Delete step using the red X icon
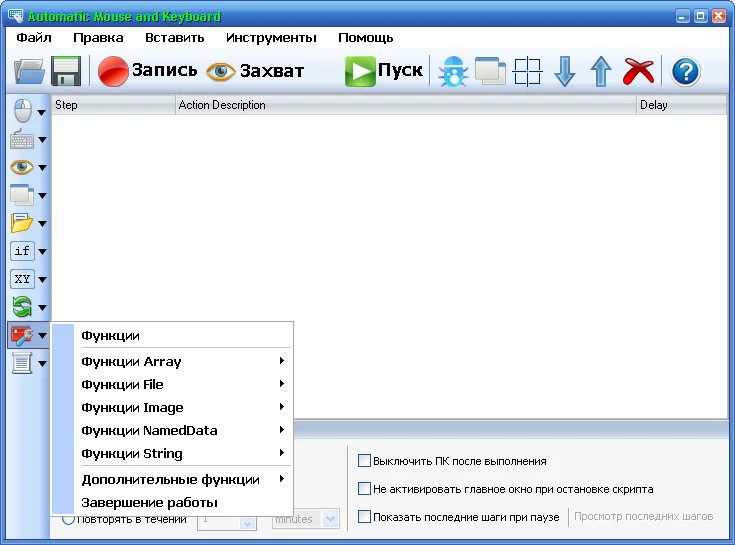Viewport: 735px width, 545px height. [638, 71]
